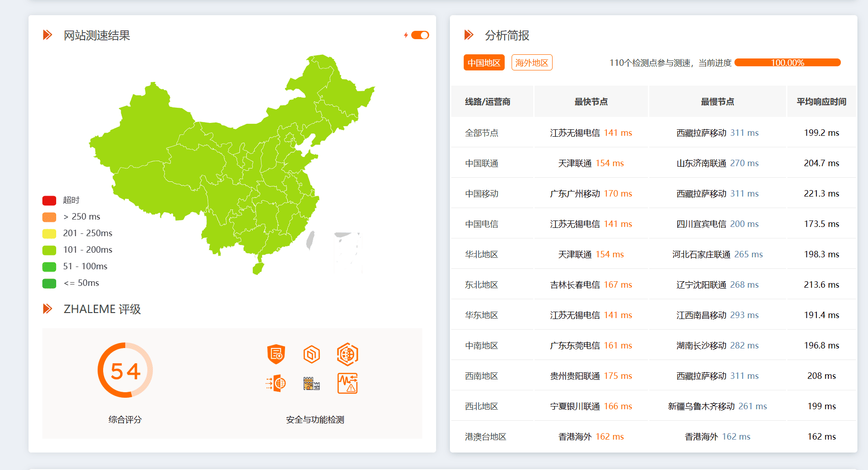Click the red 超时 legend swatch
The image size is (868, 470).
tap(49, 200)
